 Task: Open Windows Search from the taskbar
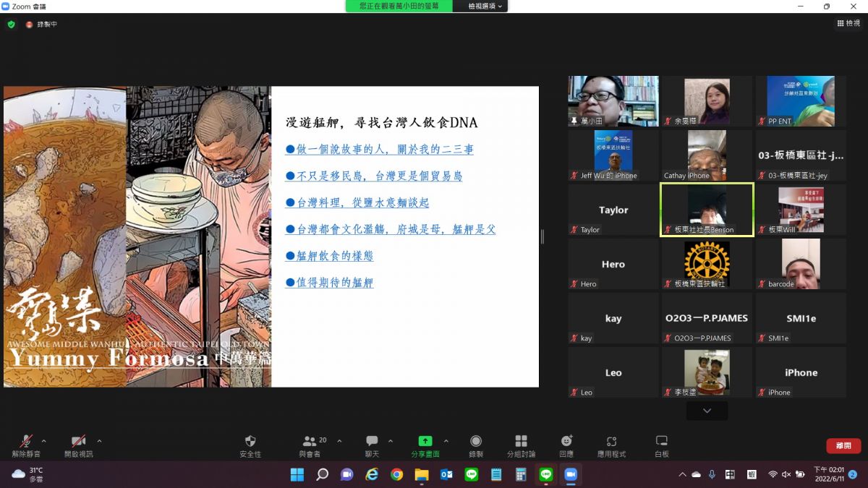click(322, 474)
